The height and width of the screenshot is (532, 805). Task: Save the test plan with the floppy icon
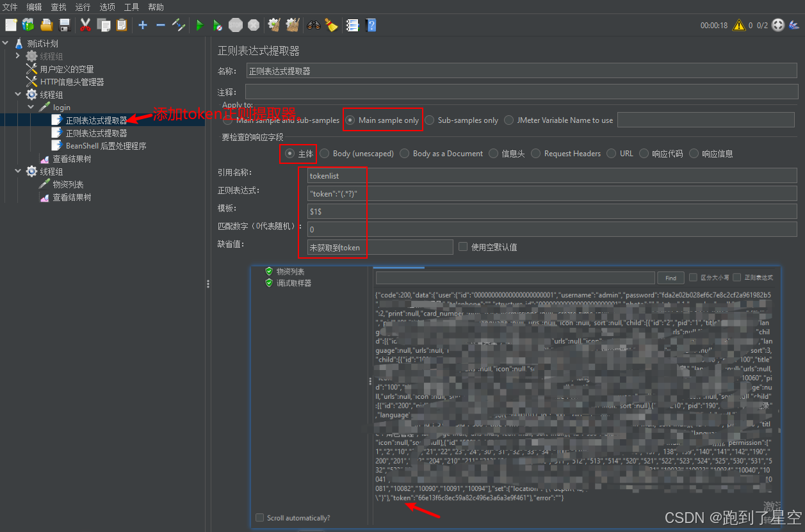click(65, 25)
